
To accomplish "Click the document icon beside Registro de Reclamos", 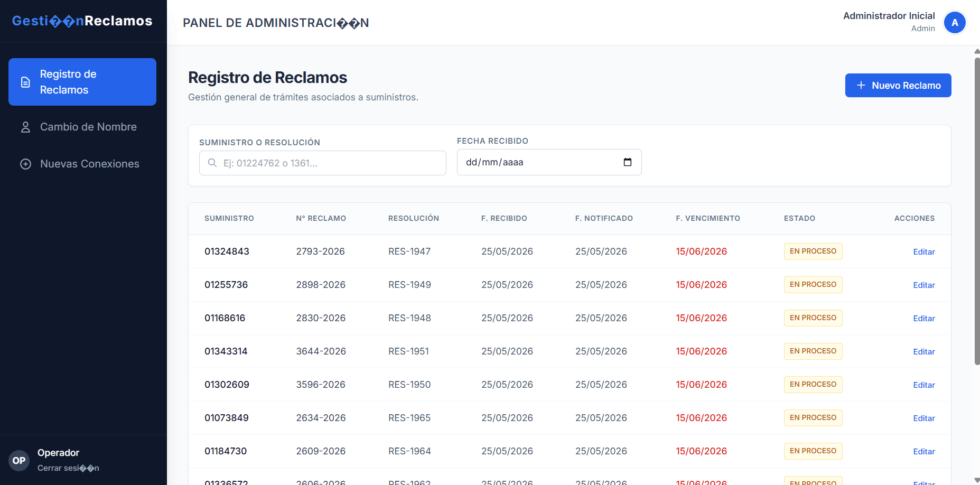I will pyautogui.click(x=25, y=82).
